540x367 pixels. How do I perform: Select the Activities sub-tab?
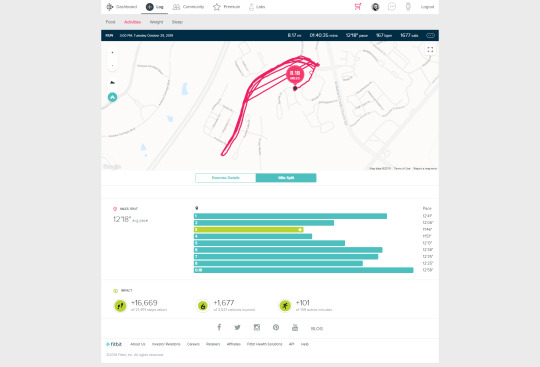(x=132, y=22)
